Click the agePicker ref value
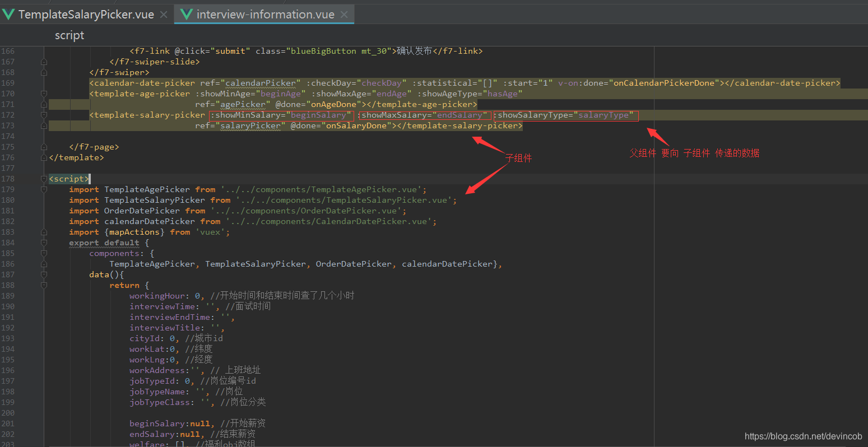Viewport: 868px width, 447px height. tap(243, 104)
